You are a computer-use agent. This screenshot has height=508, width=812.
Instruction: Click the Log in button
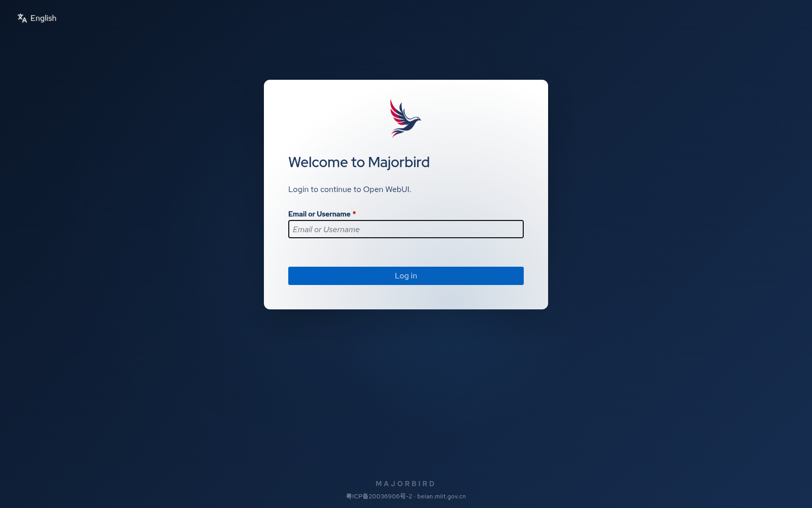[x=406, y=276]
